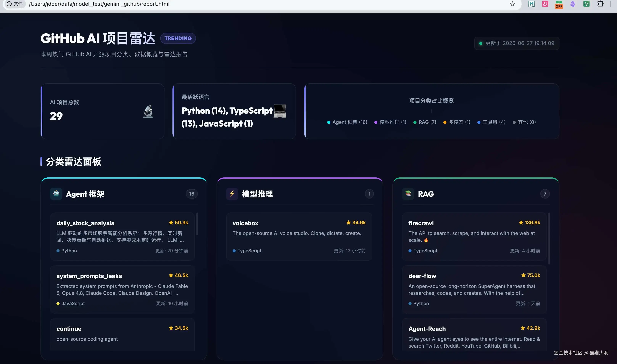Click the 'Python (14), TypeScript (13), JavaScript (1)' text
The width and height of the screenshot is (617, 364).
pos(227,117)
